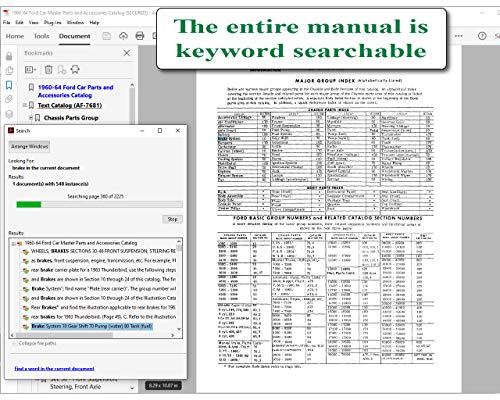Screen dimensions: 500x400
Task: Close the Bookmarks panel
Action: pyautogui.click(x=127, y=53)
